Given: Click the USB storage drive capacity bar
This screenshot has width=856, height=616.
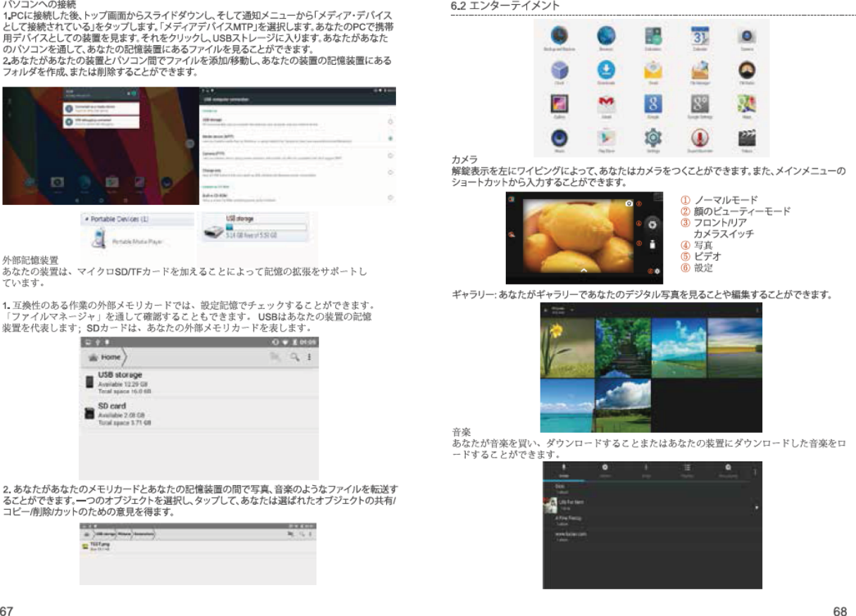Looking at the screenshot, I should pos(265,227).
